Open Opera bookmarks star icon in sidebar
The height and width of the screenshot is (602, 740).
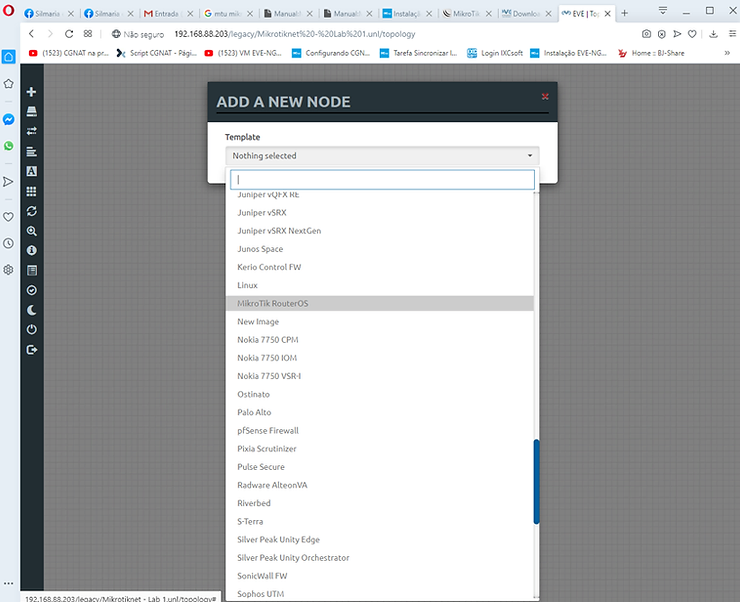click(8, 84)
